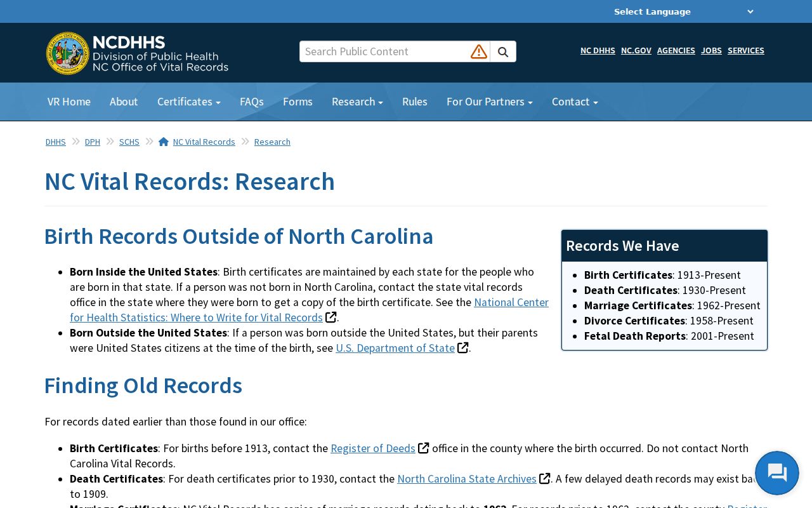
Task: Open the NC DHHS top link
Action: pos(598,50)
